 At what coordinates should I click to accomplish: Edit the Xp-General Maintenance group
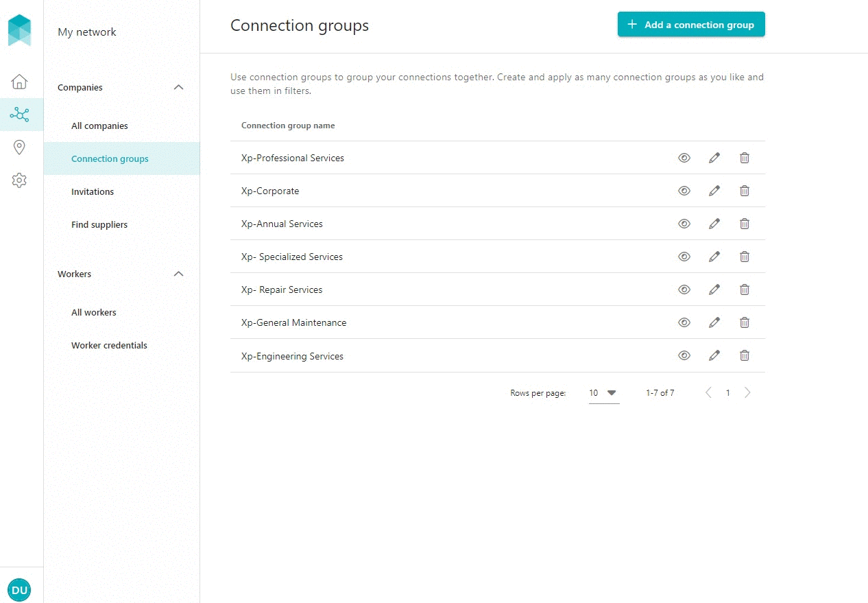click(x=714, y=322)
